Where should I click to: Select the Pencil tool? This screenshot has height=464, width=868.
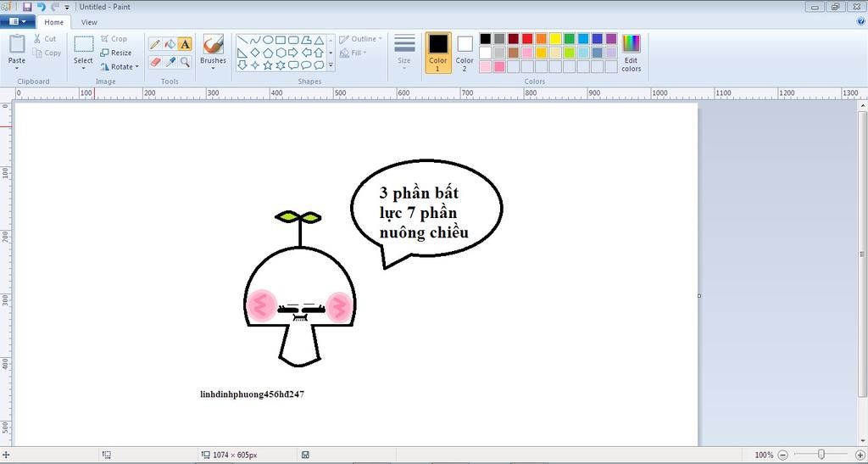click(x=155, y=44)
